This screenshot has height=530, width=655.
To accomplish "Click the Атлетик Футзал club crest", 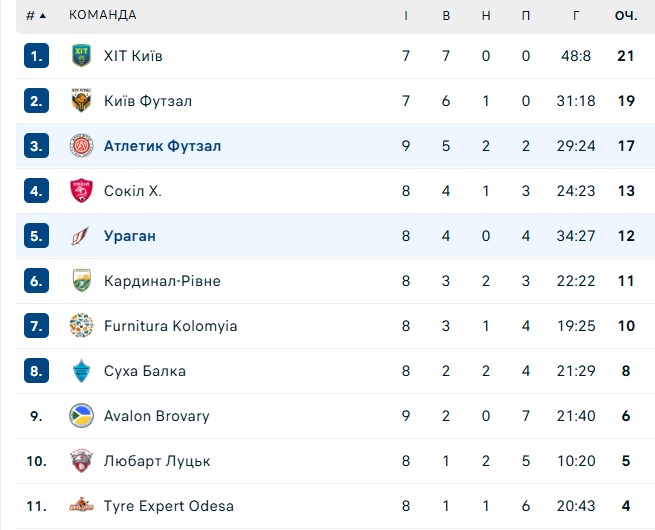I will [x=81, y=146].
